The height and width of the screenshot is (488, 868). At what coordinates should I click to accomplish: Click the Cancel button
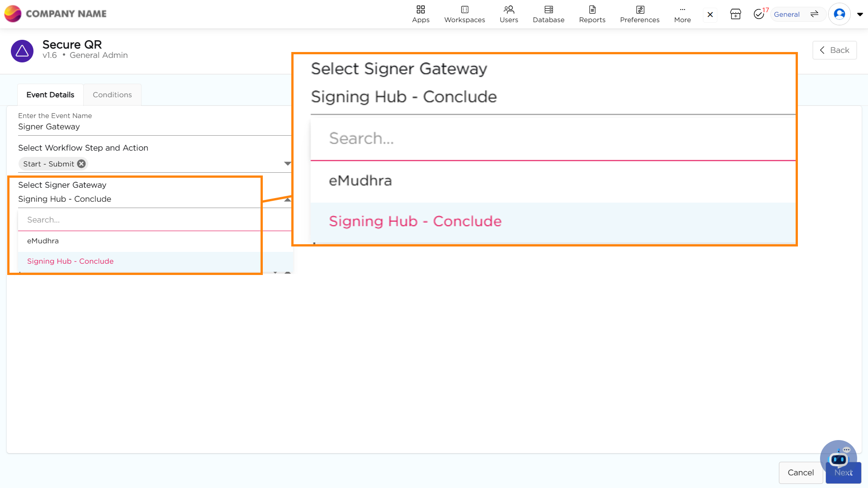(801, 473)
